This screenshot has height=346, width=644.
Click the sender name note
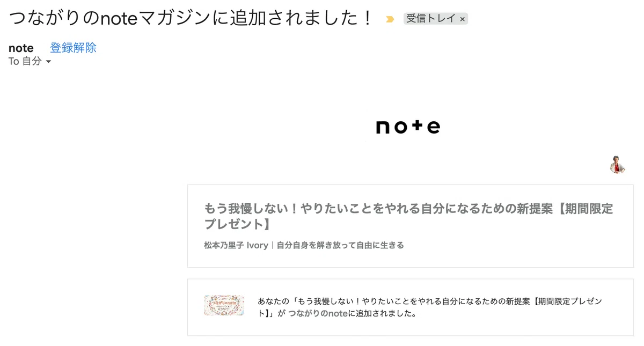click(x=21, y=48)
